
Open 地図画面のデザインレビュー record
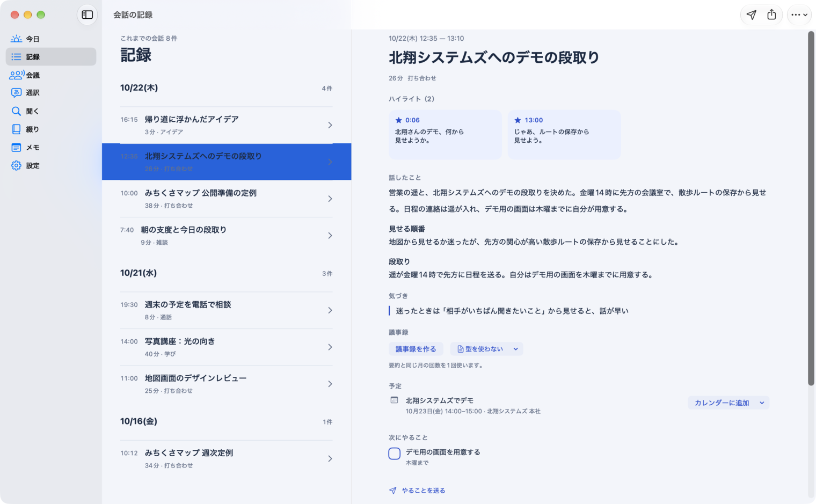click(x=227, y=384)
